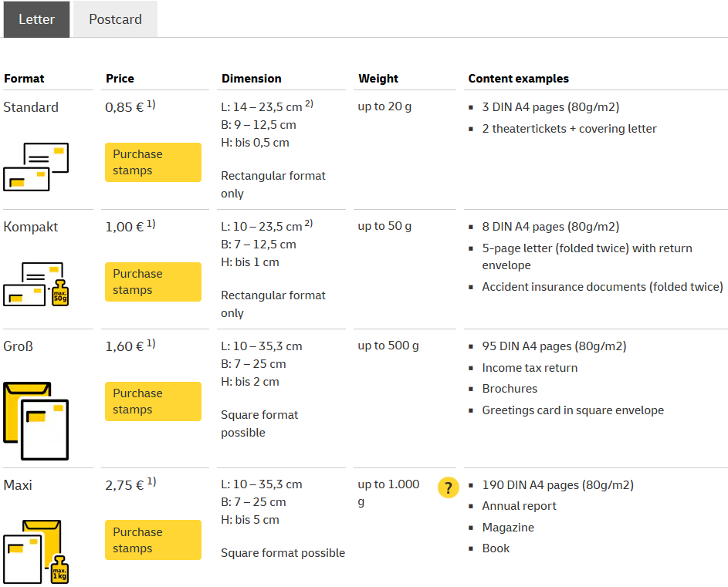Click the Groß format name
The height and width of the screenshot is (587, 728).
(x=18, y=346)
